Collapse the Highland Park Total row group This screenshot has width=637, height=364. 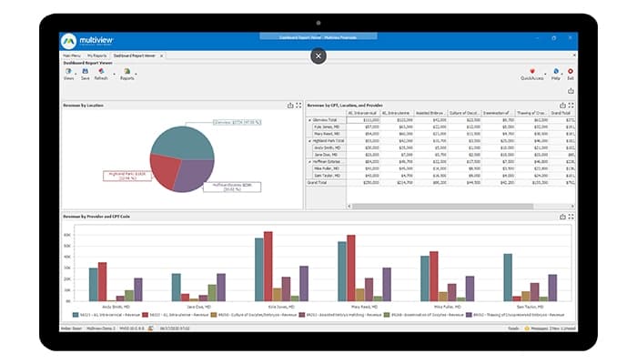311,141
